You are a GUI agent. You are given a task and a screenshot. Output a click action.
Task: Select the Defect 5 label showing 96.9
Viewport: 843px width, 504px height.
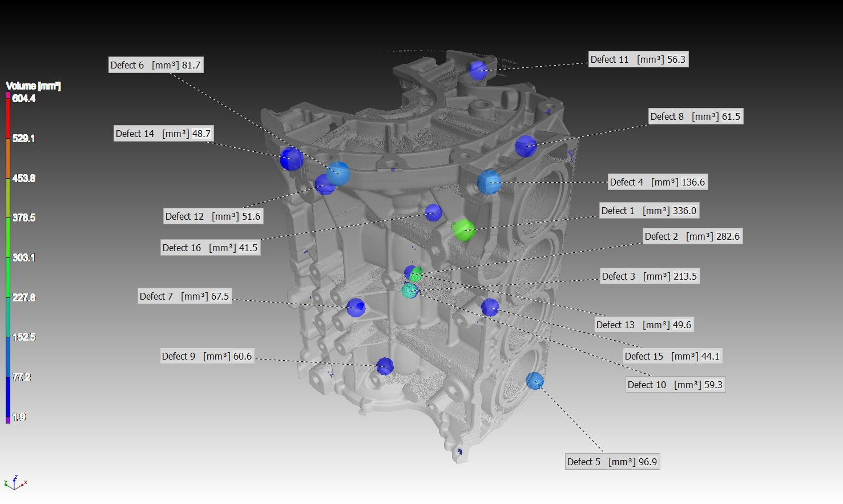tap(612, 462)
